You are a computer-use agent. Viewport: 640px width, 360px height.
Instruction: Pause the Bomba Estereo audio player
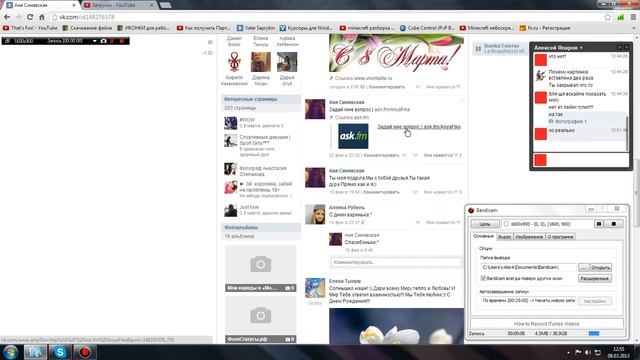click(x=478, y=49)
